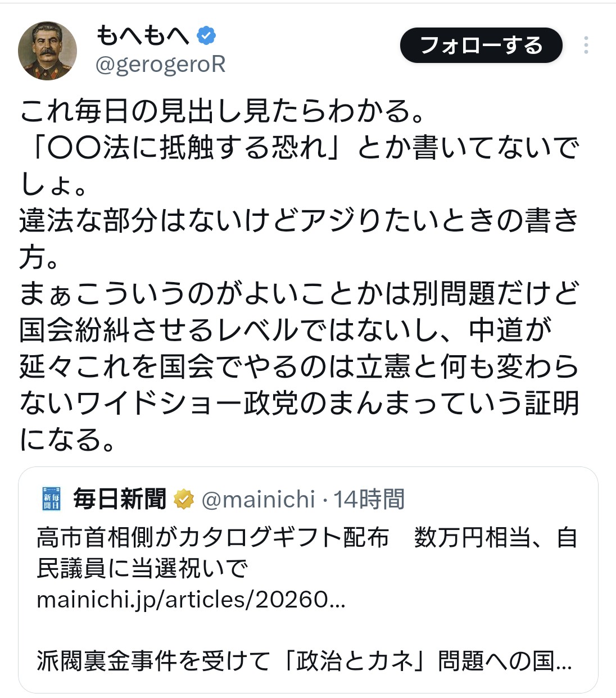Open the もへもへ profile avatar picture
Image resolution: width=616 pixels, height=698 pixels.
point(47,51)
